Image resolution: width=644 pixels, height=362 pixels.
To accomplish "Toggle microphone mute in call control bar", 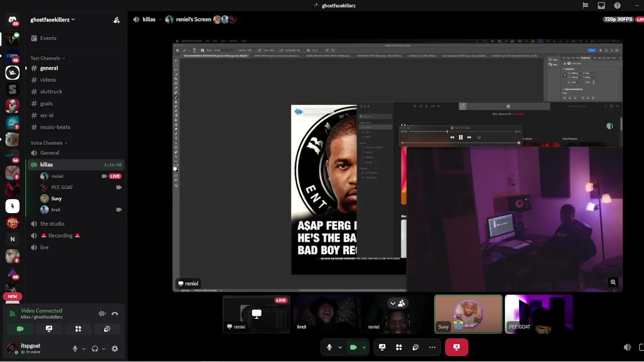I will (x=330, y=347).
